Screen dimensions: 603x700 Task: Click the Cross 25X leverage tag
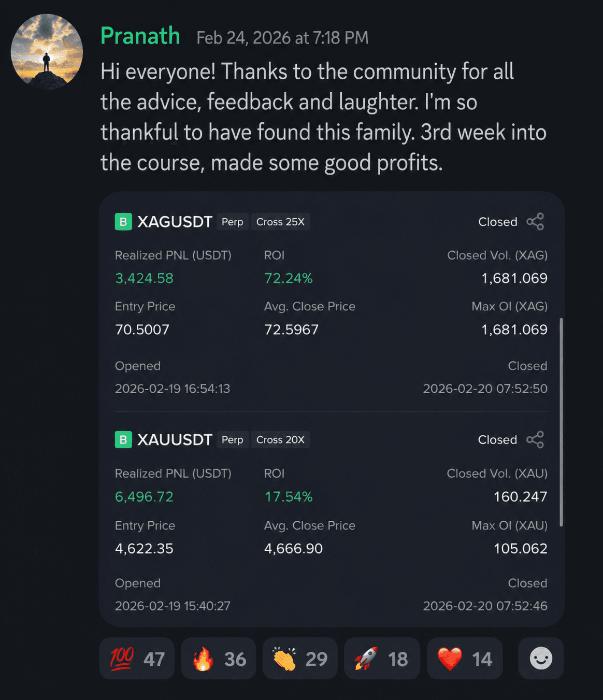pyautogui.click(x=280, y=222)
